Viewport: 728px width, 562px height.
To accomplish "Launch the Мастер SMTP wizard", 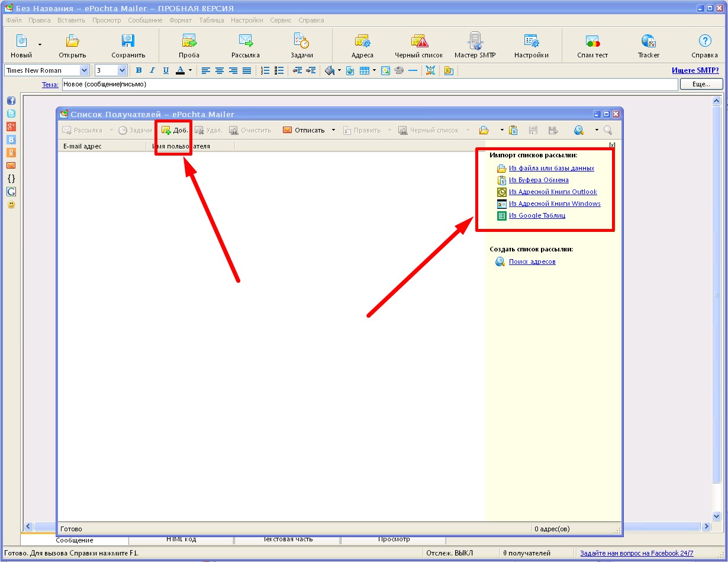I will pos(475,41).
